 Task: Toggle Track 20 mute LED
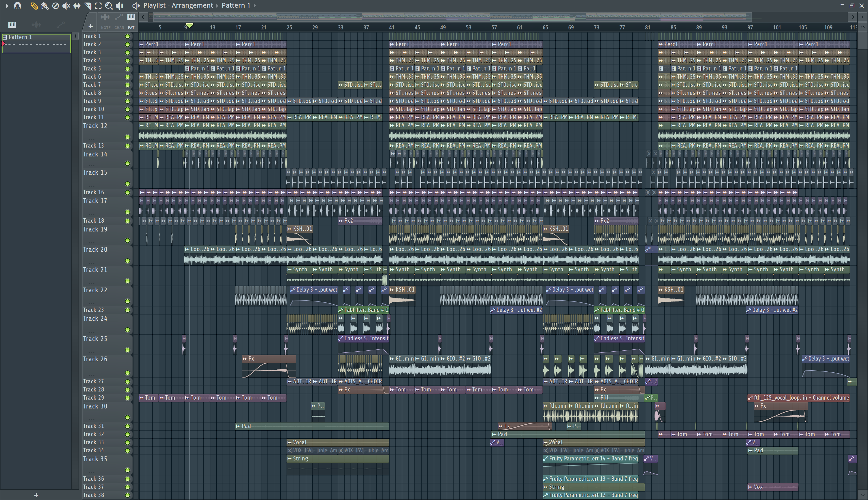pos(128,261)
